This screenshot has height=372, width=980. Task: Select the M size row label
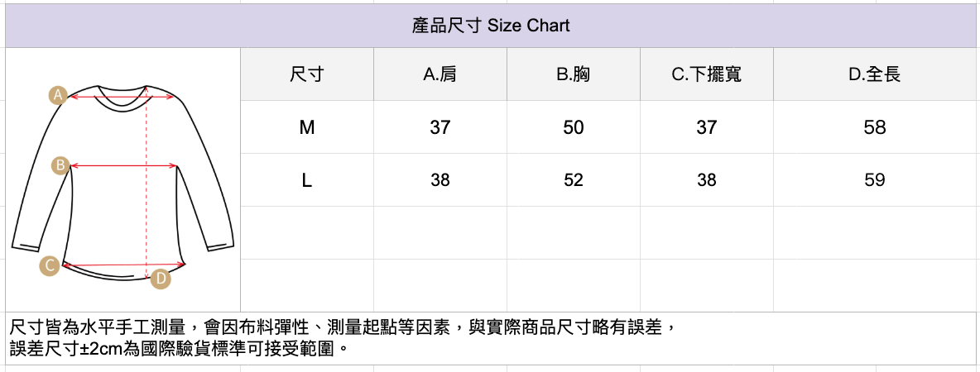coord(307,127)
